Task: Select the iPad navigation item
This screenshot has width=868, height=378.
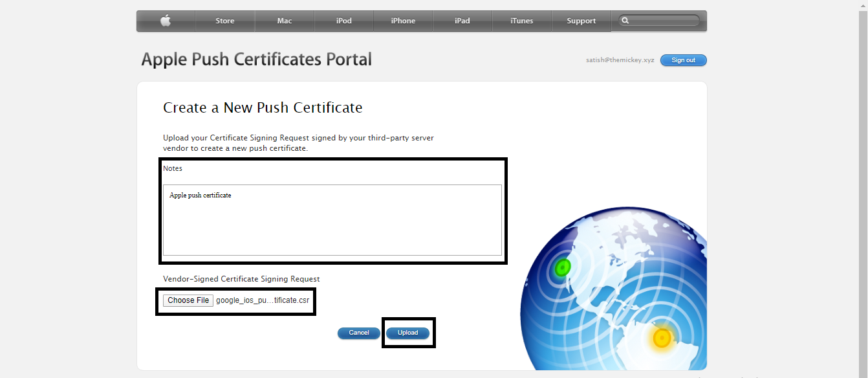Action: [x=462, y=21]
